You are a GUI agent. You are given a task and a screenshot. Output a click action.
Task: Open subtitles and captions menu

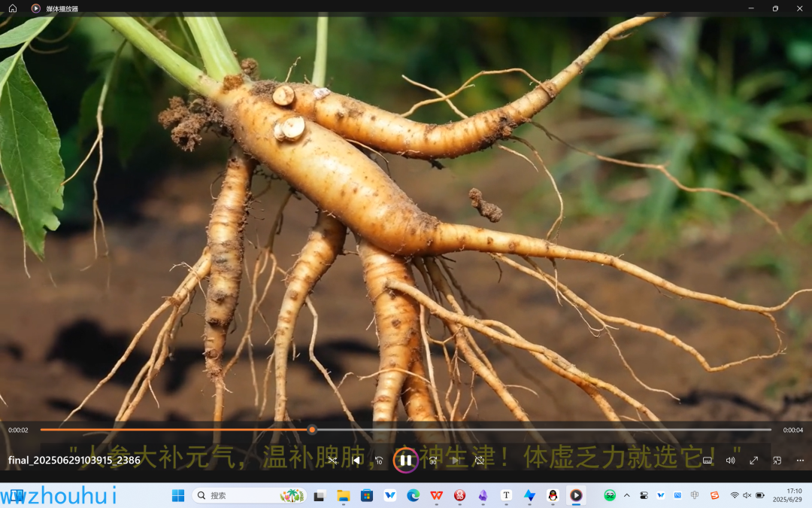tap(707, 460)
